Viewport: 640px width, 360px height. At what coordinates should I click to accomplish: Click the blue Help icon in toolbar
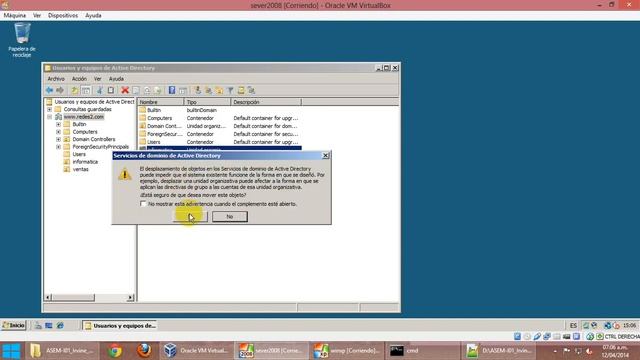tap(172, 90)
